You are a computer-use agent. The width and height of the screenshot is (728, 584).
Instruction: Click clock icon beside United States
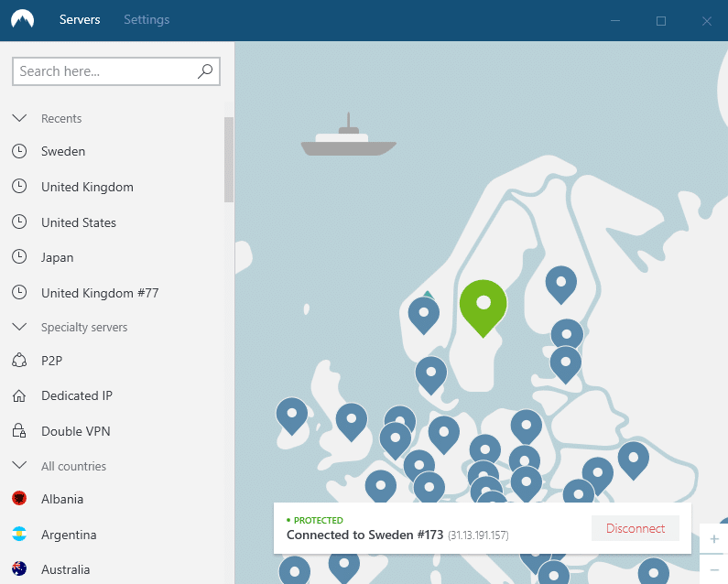(x=19, y=222)
